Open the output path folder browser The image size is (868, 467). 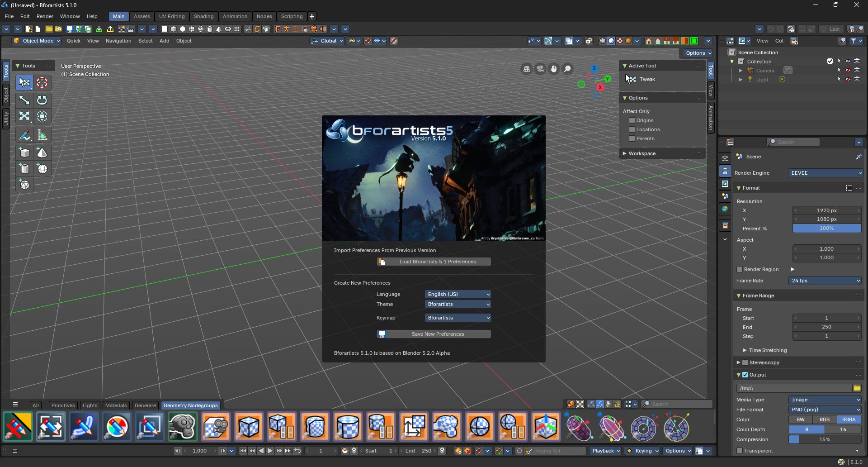pyautogui.click(x=857, y=388)
